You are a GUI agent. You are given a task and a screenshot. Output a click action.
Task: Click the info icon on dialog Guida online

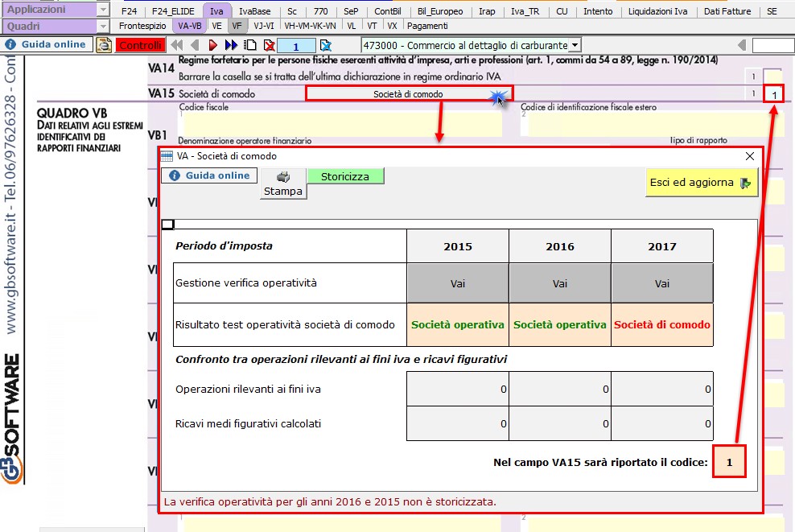(x=175, y=175)
